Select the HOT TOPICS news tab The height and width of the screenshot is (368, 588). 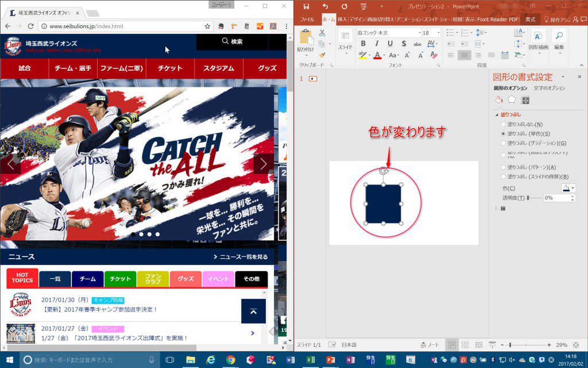(22, 278)
